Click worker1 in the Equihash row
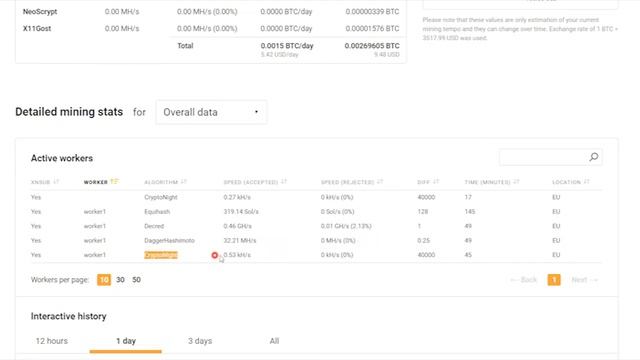Image resolution: width=640 pixels, height=360 pixels. [x=95, y=212]
